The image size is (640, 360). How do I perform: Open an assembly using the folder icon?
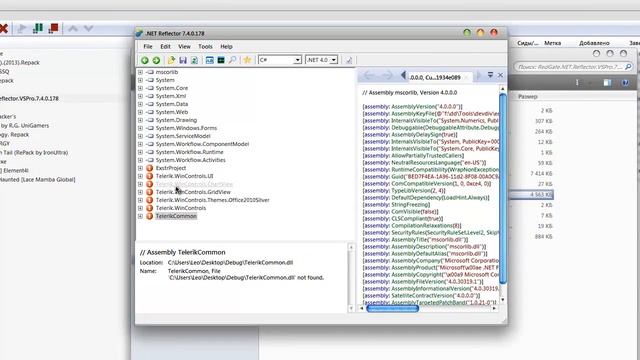171,60
